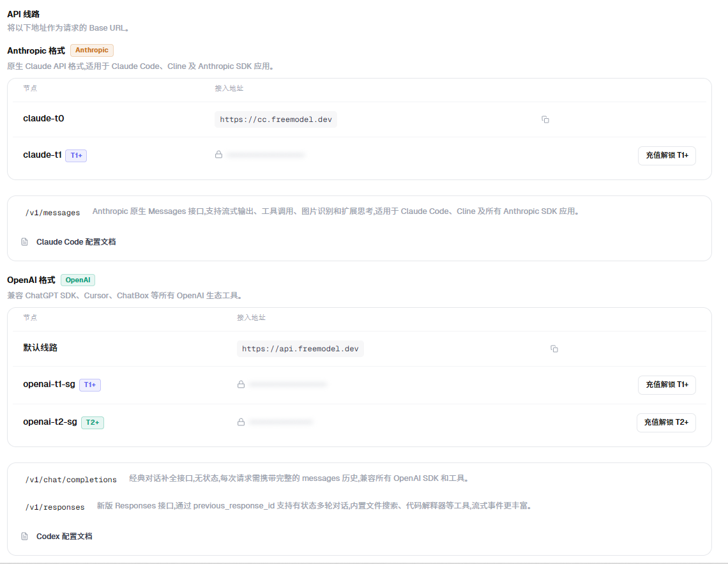
Task: Click 接入地址 column header in OpenAI table
Action: pyautogui.click(x=251, y=317)
